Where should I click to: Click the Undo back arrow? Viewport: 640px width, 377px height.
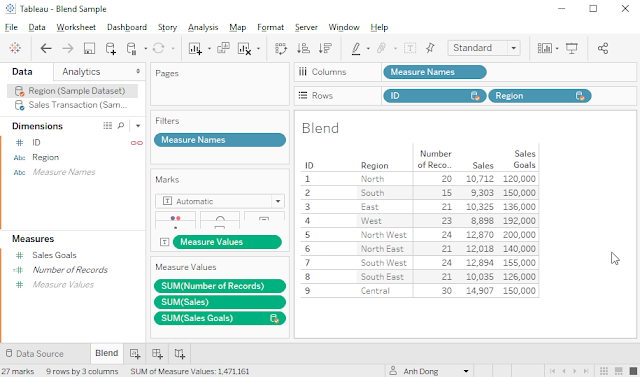(x=46, y=48)
